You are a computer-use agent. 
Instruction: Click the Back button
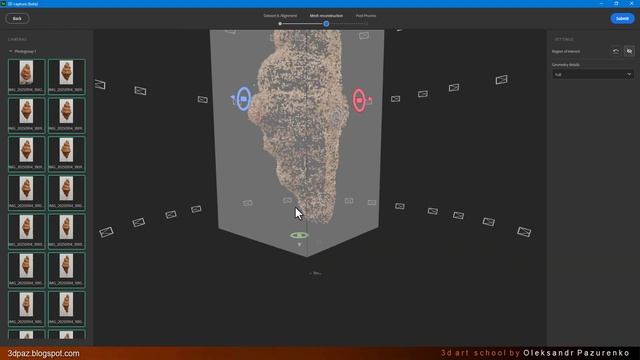click(17, 18)
